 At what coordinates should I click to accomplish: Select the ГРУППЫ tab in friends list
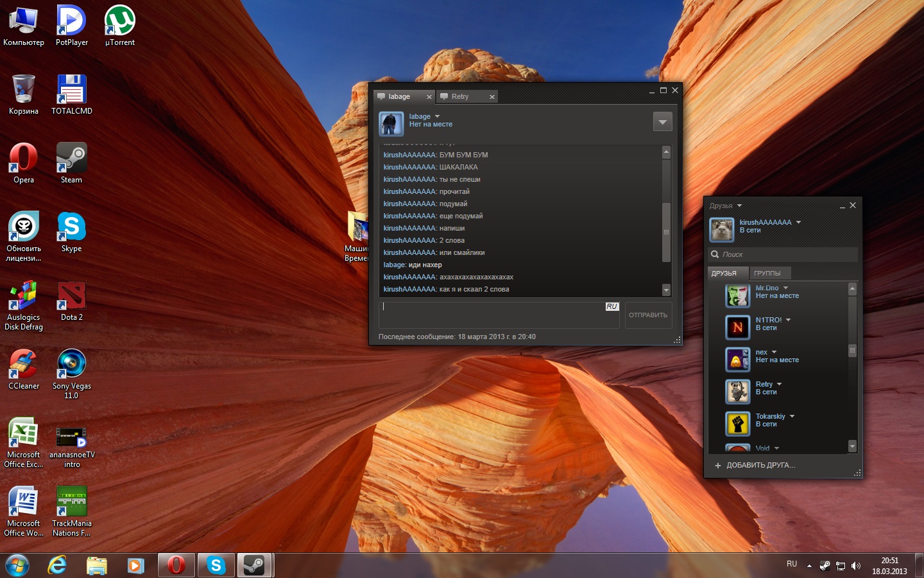pos(767,274)
